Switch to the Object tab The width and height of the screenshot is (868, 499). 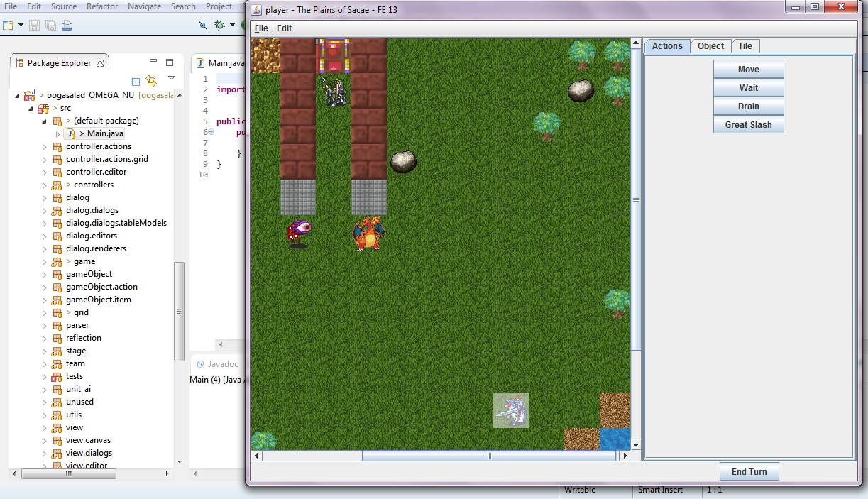click(710, 46)
